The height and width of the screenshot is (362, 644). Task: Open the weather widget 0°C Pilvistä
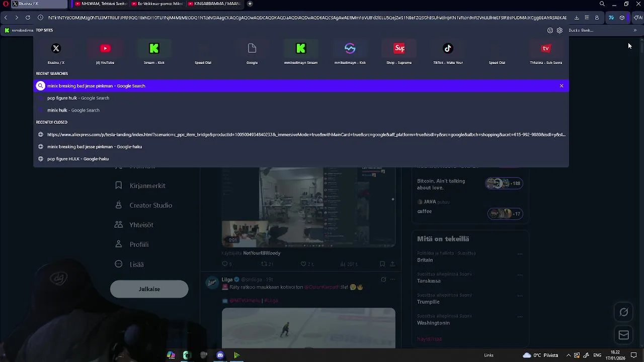[x=540, y=355]
